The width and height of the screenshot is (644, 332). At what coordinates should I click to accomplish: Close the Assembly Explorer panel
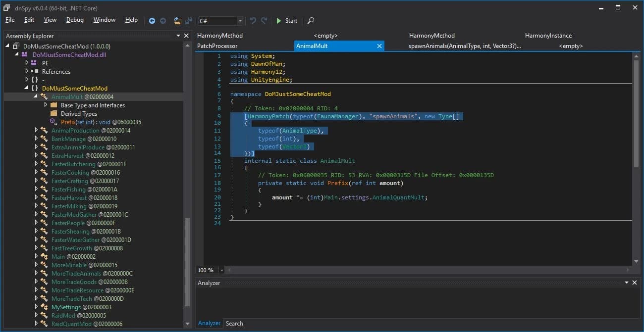(x=186, y=36)
